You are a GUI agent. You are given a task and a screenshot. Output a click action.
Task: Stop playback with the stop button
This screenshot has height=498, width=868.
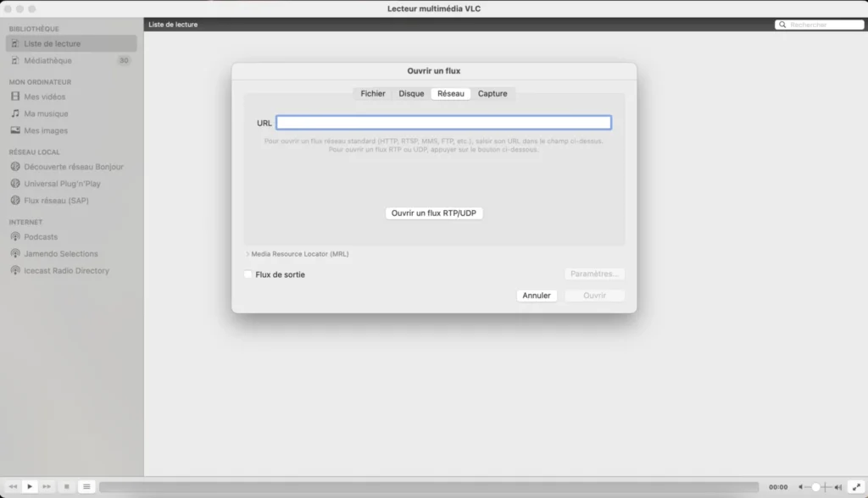pos(66,487)
